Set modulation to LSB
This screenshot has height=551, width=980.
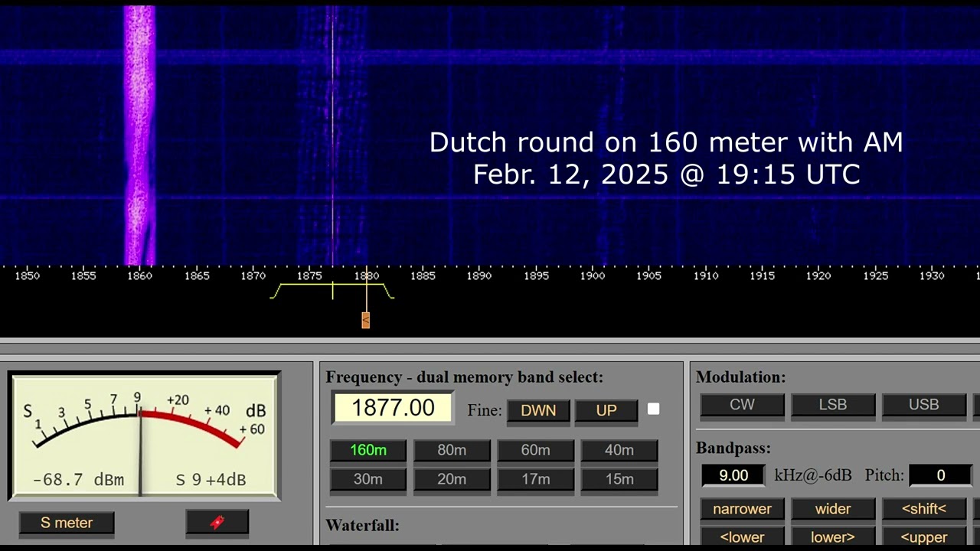[x=833, y=405]
